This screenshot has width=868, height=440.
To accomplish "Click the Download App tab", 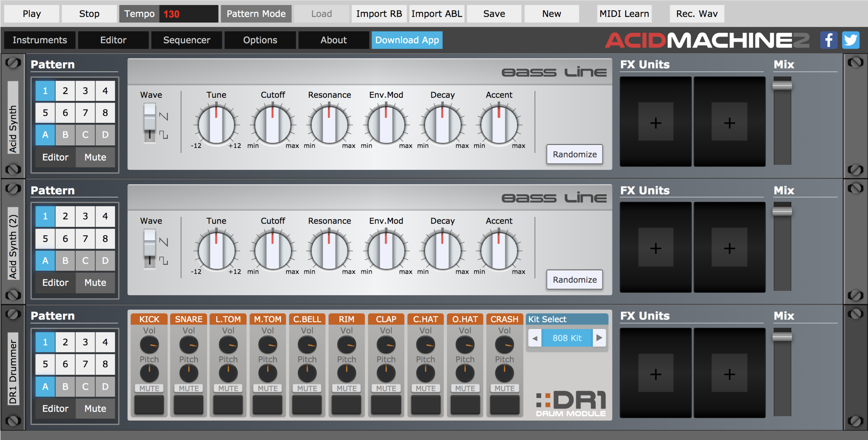I will 407,40.
